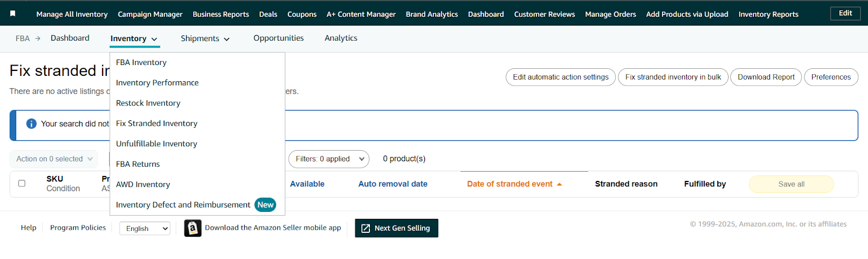The width and height of the screenshot is (868, 259).
Task: Open Inventory Performance menu entry
Action: pyautogui.click(x=157, y=82)
